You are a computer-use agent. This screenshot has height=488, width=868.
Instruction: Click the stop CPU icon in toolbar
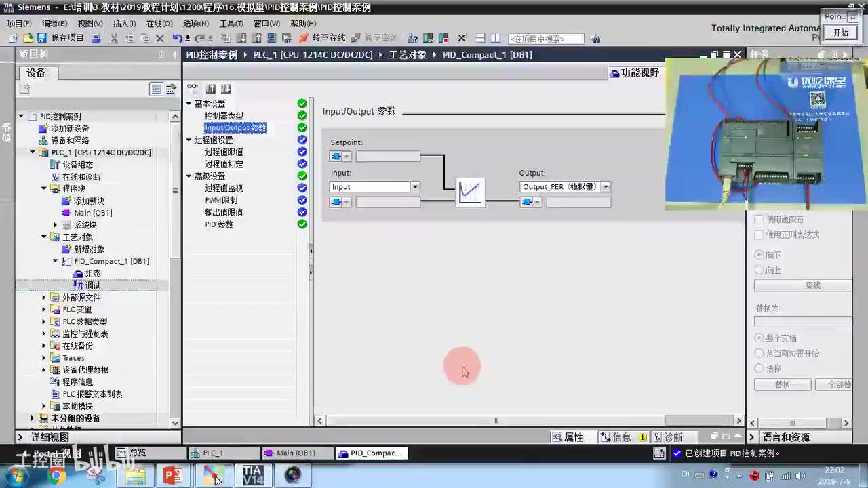coord(442,38)
